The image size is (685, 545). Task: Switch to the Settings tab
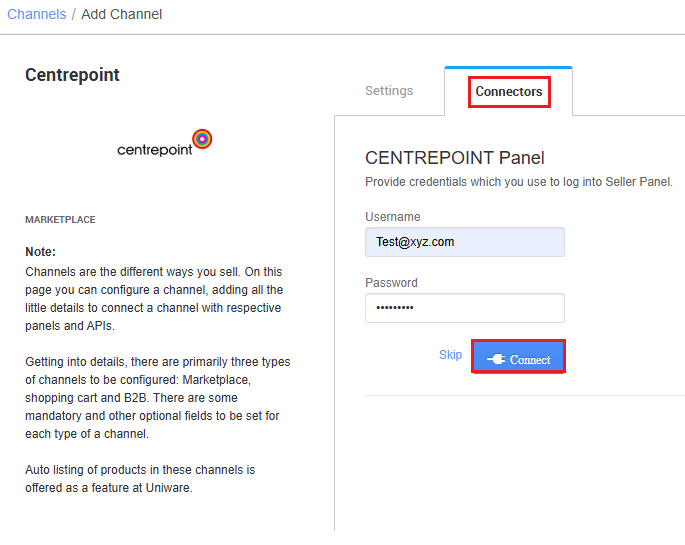pyautogui.click(x=389, y=91)
